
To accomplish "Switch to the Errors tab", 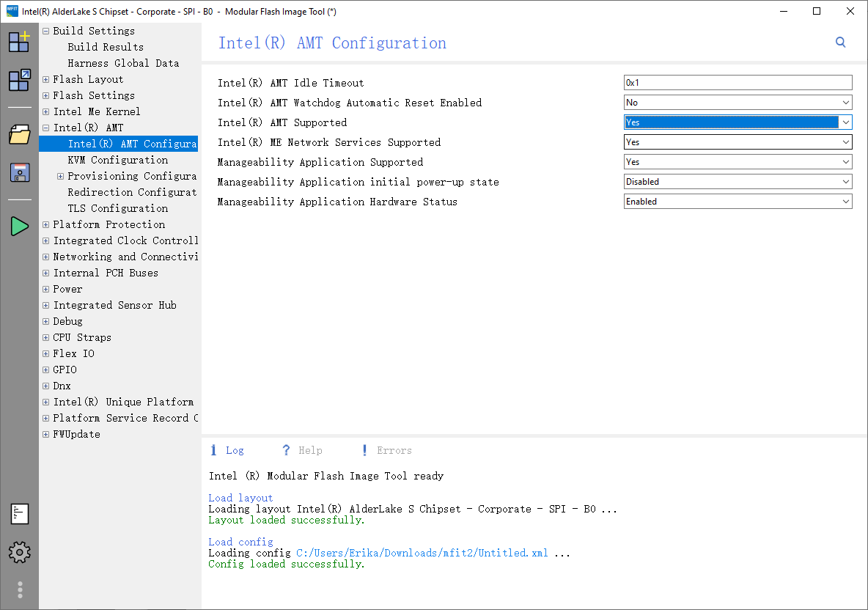I will click(x=394, y=450).
